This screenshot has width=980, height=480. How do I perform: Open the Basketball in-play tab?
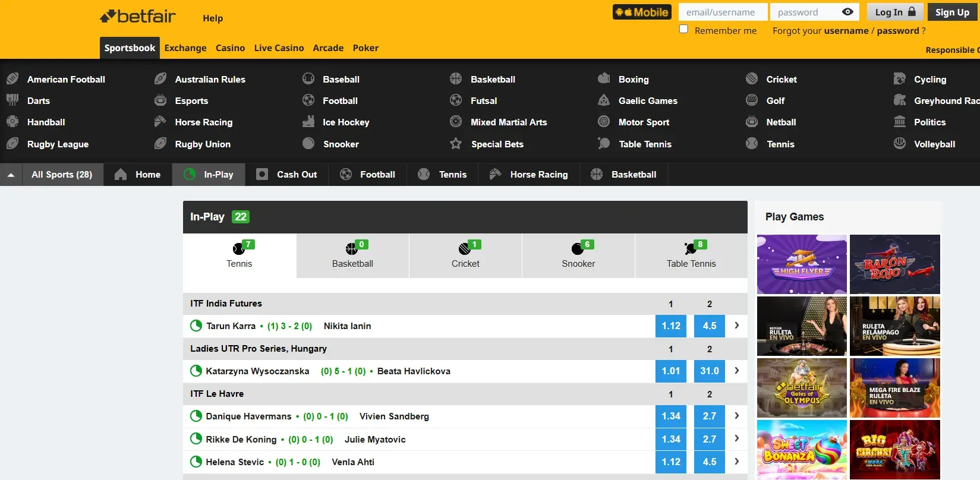pyautogui.click(x=352, y=255)
